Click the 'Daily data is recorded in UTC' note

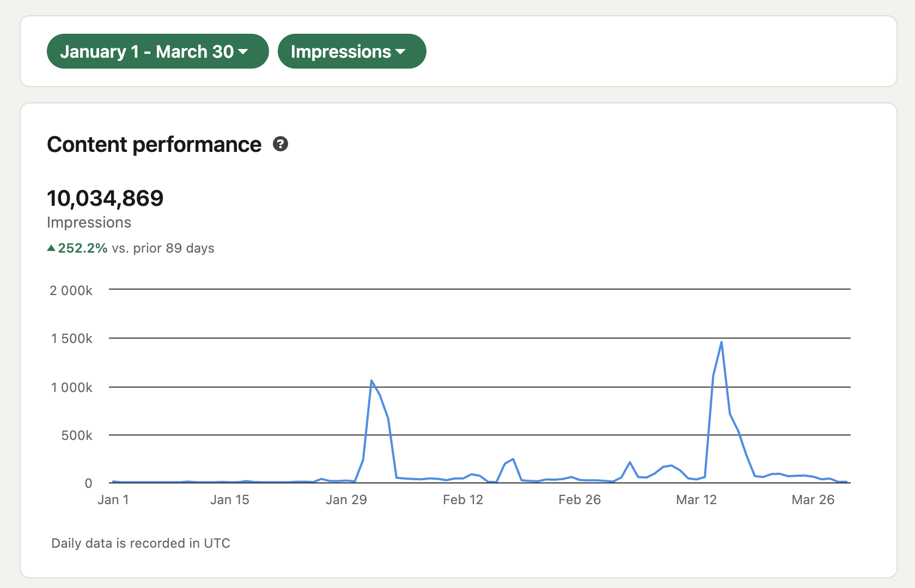(x=141, y=543)
